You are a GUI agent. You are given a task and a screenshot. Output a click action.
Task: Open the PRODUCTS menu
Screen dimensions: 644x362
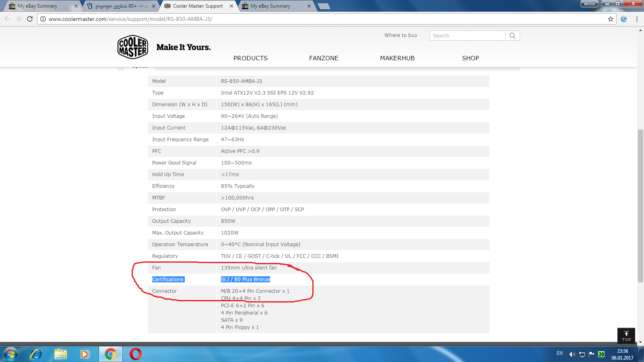click(250, 58)
